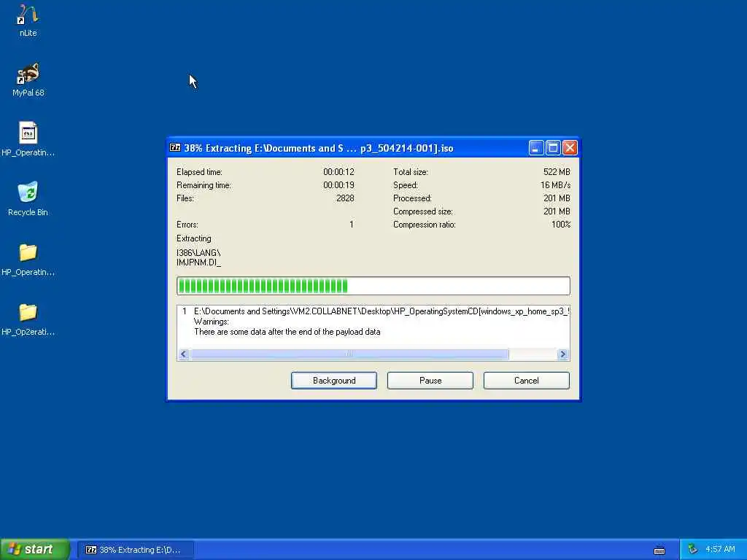Select the error log path line starting 'E:\Documents and Settings'
The image size is (747, 560).
(x=382, y=311)
